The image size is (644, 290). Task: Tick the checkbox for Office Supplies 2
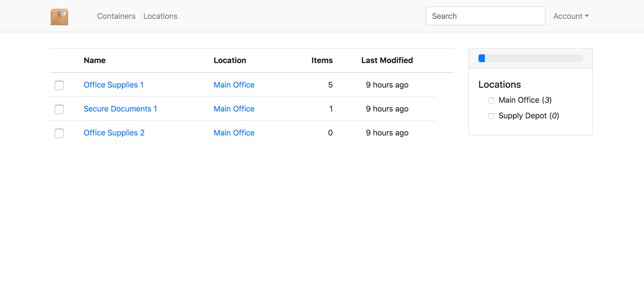(x=59, y=133)
